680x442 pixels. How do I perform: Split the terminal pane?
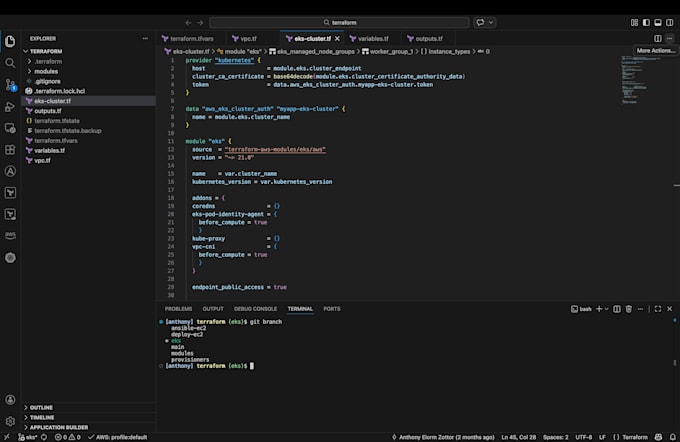[617, 309]
